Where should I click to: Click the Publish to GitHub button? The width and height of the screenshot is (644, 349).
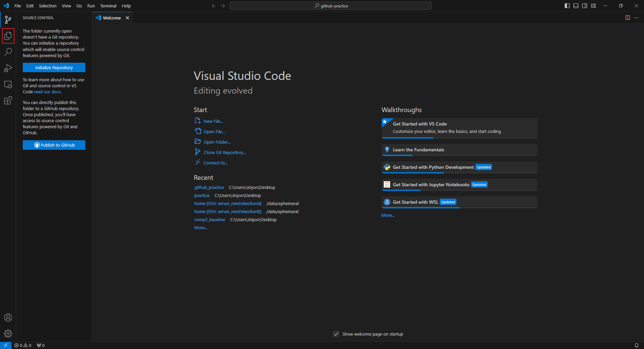click(x=54, y=145)
